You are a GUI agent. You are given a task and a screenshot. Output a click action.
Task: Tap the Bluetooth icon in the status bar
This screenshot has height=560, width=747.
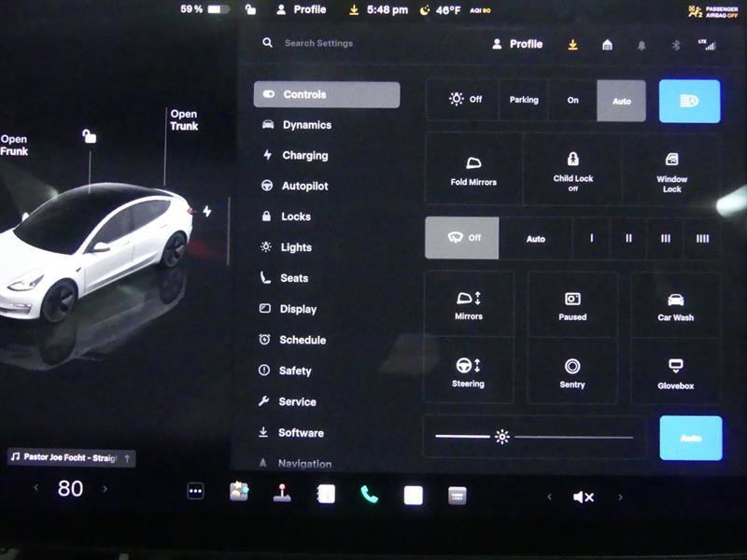[x=678, y=43]
